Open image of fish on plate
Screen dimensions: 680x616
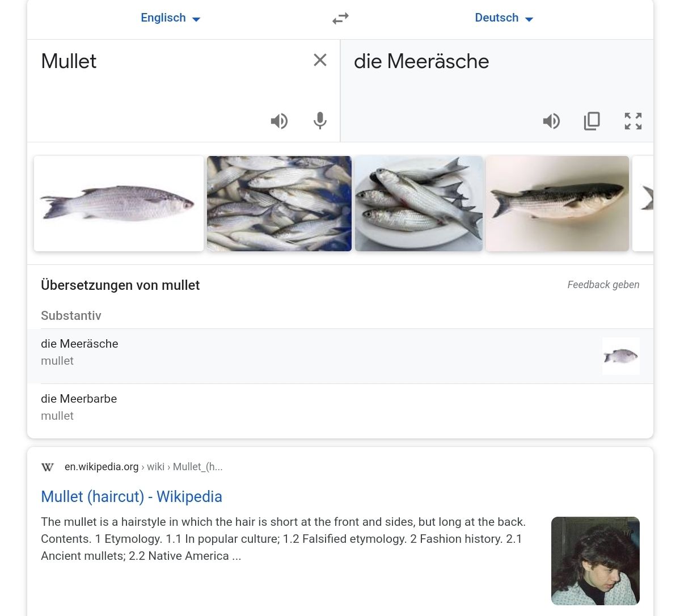pos(419,204)
